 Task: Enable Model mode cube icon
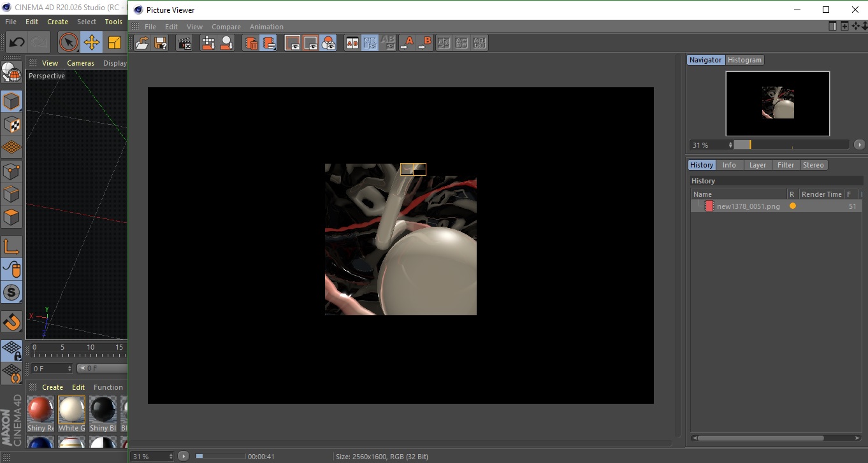11,101
